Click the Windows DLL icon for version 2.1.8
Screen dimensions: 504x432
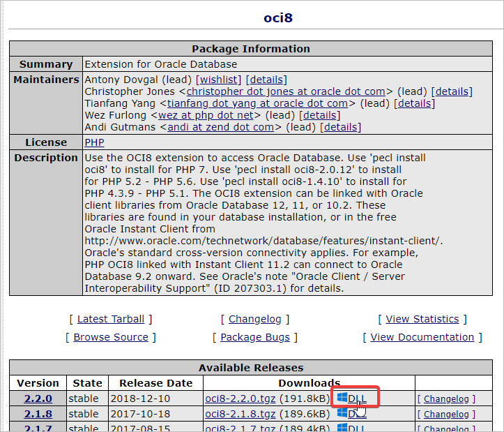click(342, 413)
